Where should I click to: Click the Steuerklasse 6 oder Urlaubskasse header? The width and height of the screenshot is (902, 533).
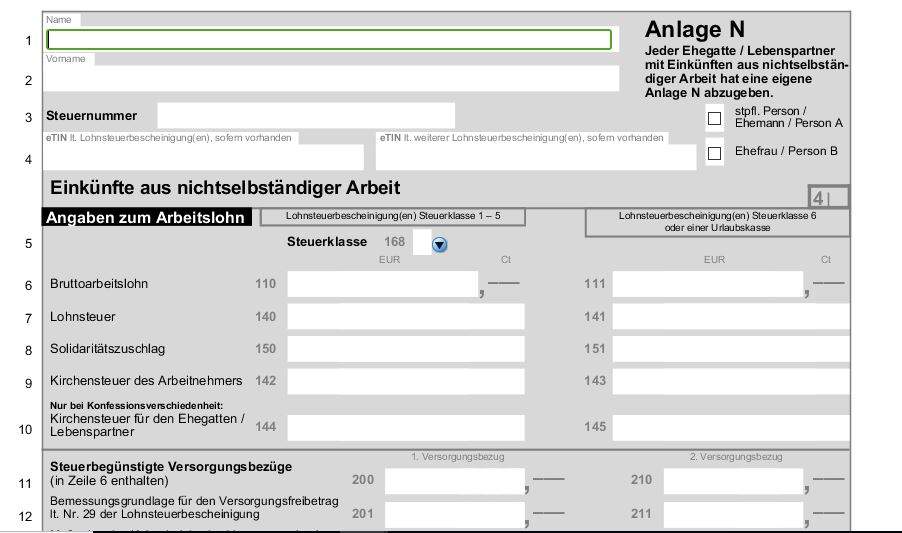(717, 222)
